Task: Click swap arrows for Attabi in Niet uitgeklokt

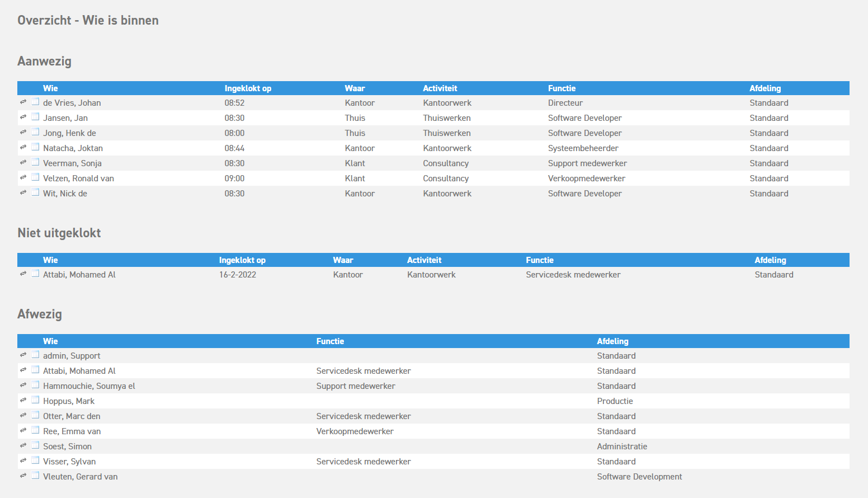Action: 23,274
